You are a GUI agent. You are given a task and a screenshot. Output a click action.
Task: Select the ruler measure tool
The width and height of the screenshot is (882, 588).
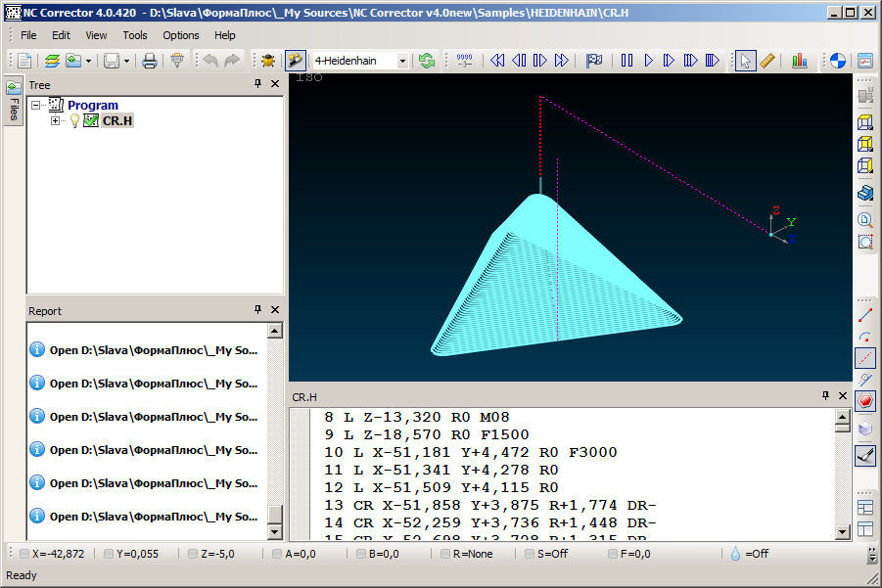pyautogui.click(x=767, y=61)
